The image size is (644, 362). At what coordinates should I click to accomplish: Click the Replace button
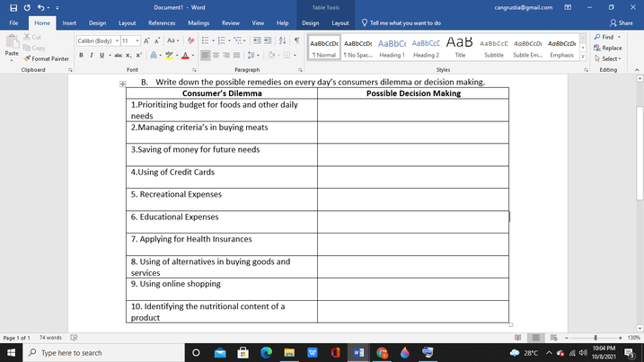click(x=608, y=48)
